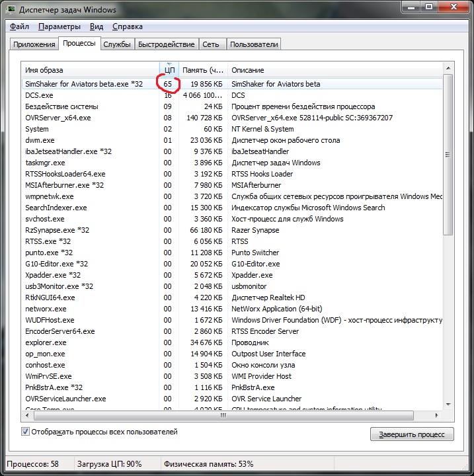Click the Завершить процесс button

[x=412, y=434]
